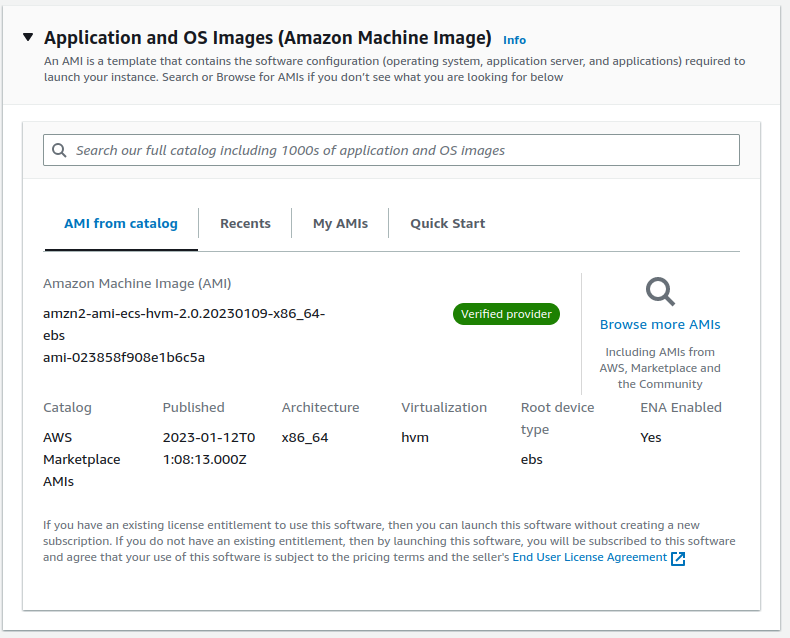Click the large magnifier icon above Browse more AMIs

[660, 292]
